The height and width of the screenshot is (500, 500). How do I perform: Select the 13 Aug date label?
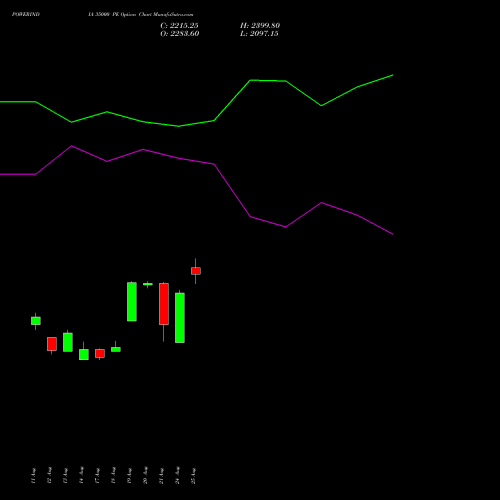(65, 475)
